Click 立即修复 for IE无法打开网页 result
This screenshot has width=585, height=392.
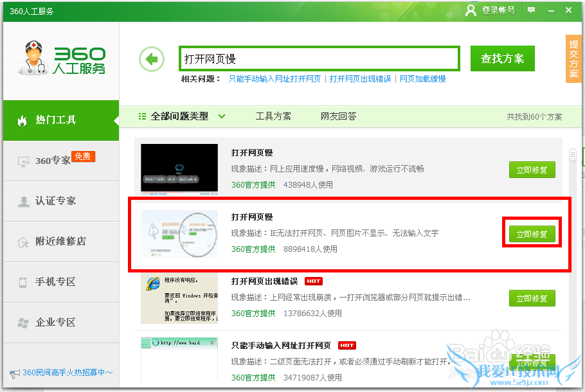532,234
